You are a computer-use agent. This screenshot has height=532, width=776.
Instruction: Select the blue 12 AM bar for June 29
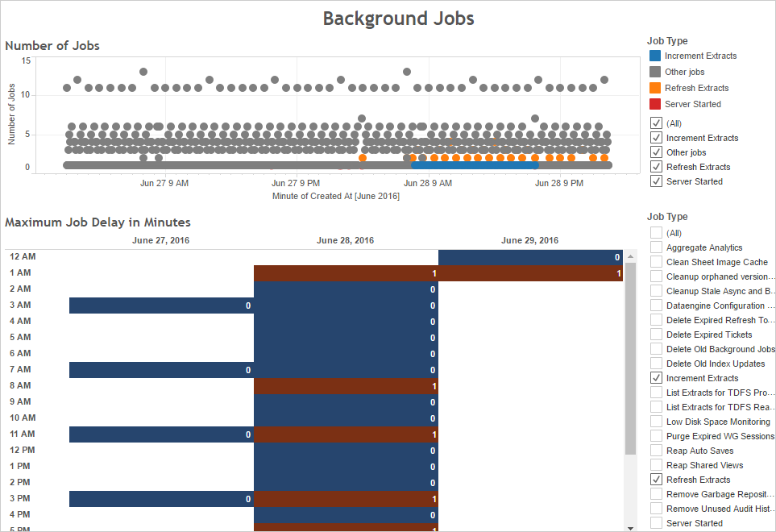tap(529, 257)
